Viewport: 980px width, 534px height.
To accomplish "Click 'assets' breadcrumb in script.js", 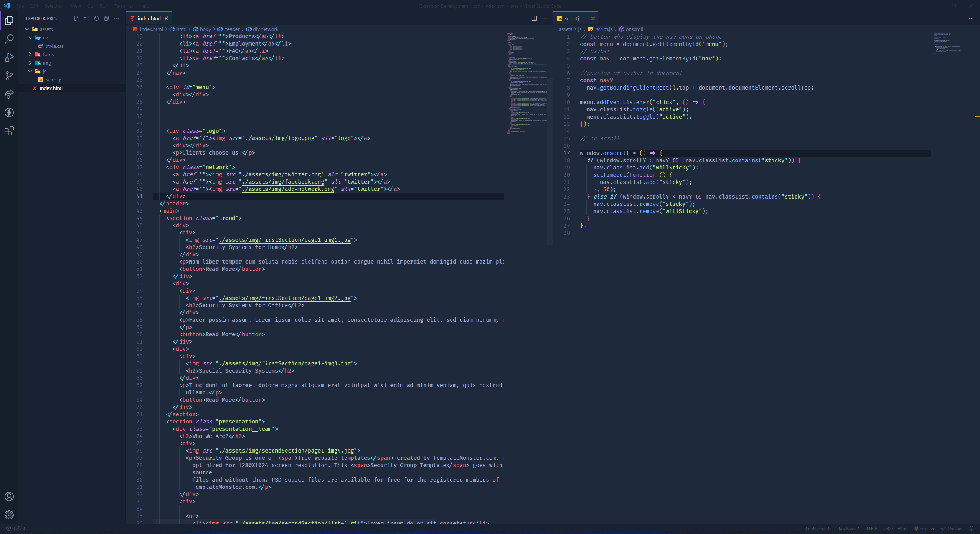I will [x=565, y=29].
